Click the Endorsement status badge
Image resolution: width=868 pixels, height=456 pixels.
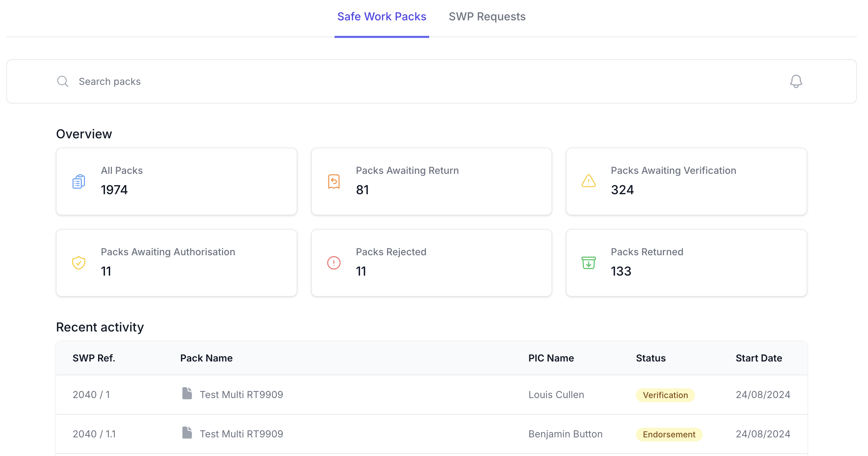[669, 434]
